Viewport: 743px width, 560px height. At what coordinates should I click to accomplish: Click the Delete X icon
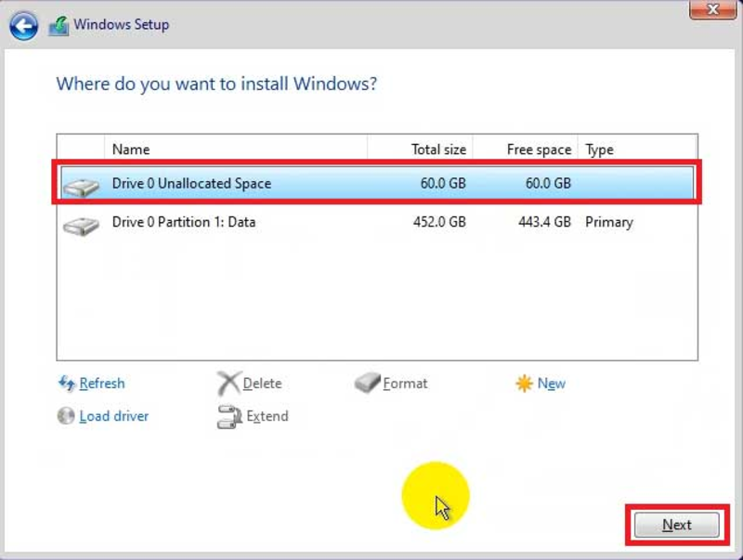click(228, 384)
